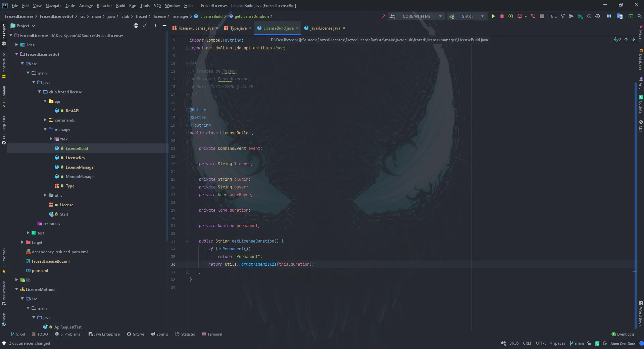Click the Git update project branch icon
Image resolution: width=644 pixels, height=349 pixels.
pos(563,16)
